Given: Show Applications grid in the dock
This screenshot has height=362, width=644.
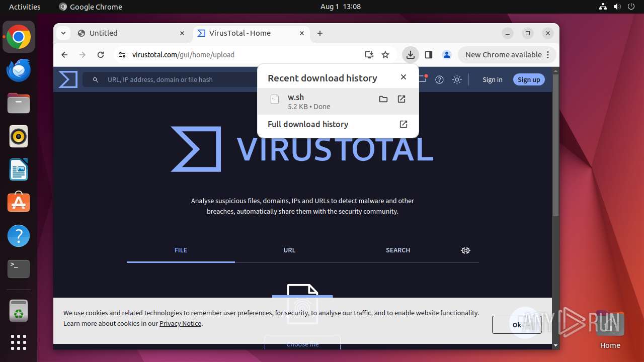Looking at the screenshot, I should coord(19,342).
